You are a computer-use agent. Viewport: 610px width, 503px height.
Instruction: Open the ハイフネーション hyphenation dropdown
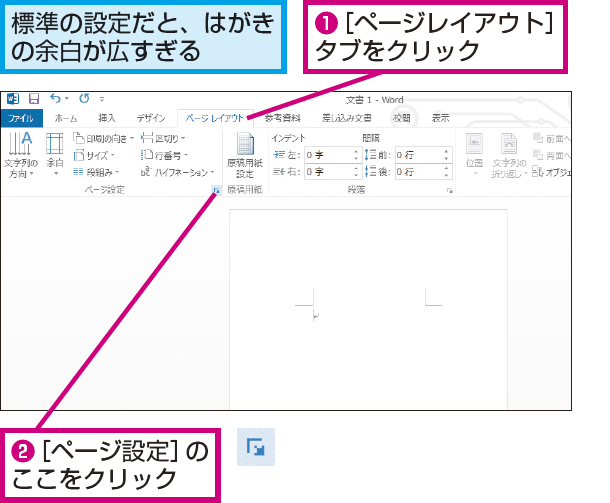(x=177, y=172)
